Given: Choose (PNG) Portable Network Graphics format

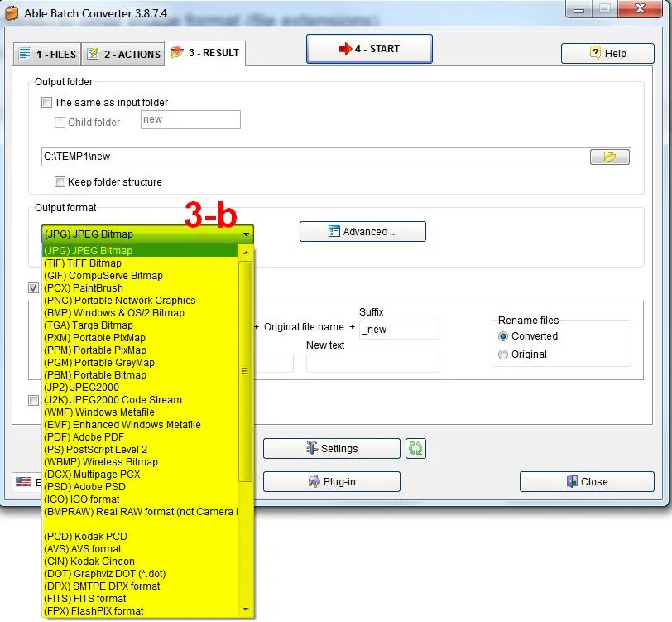Looking at the screenshot, I should click(x=120, y=301).
